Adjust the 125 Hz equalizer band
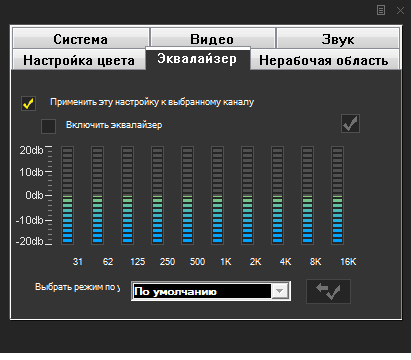The height and width of the screenshot is (360, 411). point(128,195)
